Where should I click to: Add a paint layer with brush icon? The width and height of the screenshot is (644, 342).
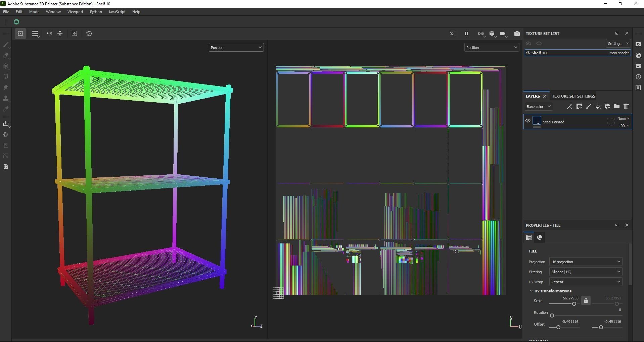[x=589, y=107]
